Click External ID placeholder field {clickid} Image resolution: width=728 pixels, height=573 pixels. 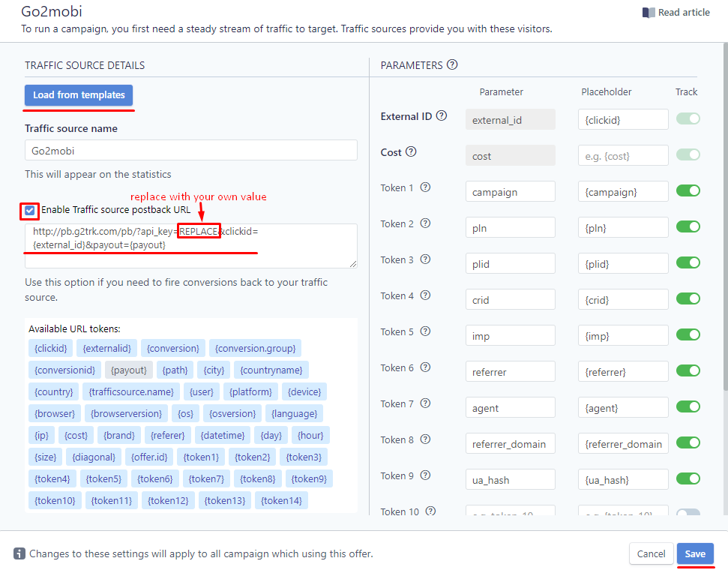click(623, 120)
